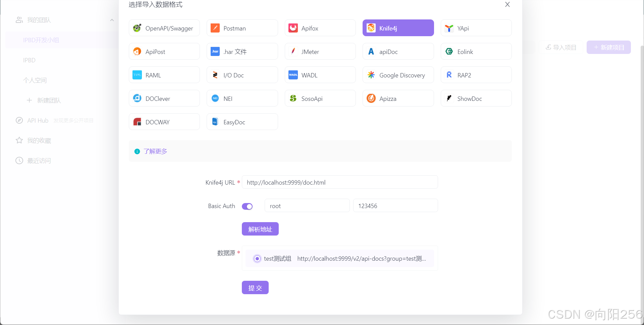Choose the Postman format icon

click(215, 28)
